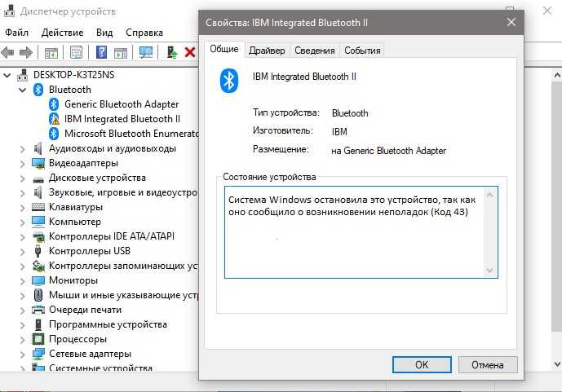Screen dimensions: 562x392
Task: Click the Мыши mouse icon
Action: point(38,295)
